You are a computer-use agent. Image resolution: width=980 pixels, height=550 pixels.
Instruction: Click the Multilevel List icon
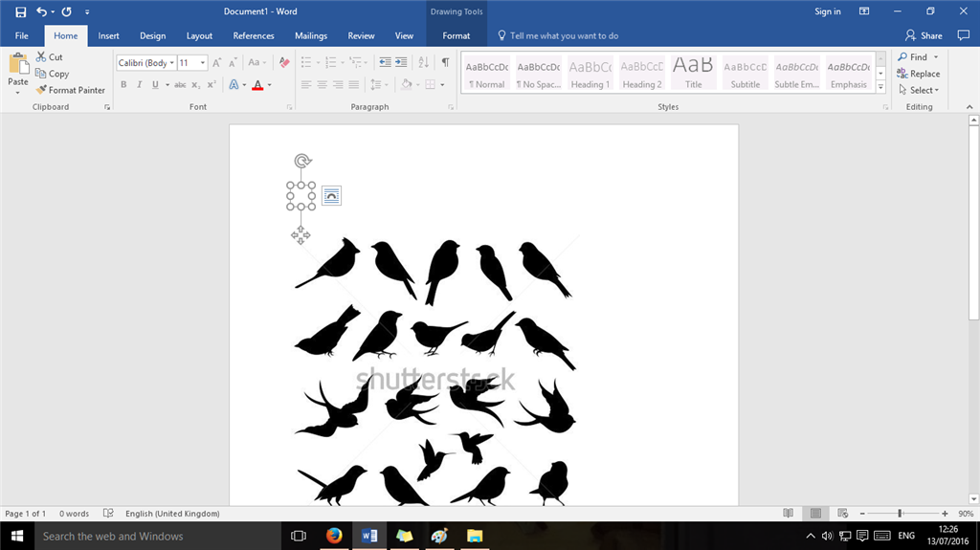pyautogui.click(x=356, y=62)
